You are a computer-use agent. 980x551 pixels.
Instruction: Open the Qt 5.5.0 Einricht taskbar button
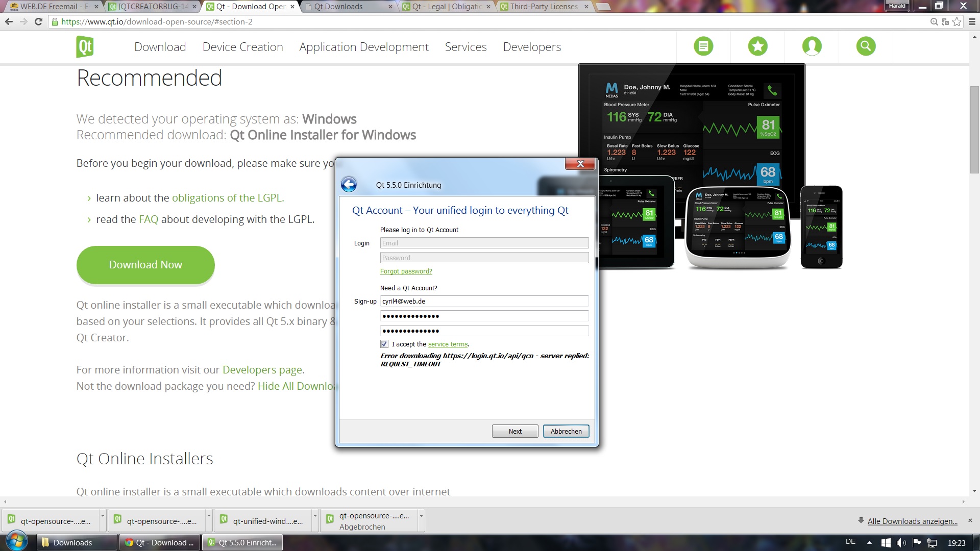coord(242,542)
